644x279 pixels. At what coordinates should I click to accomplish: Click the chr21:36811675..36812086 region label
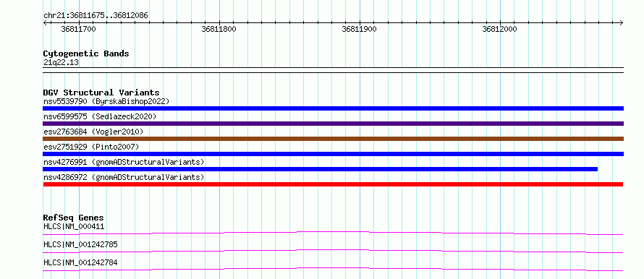[x=96, y=16]
